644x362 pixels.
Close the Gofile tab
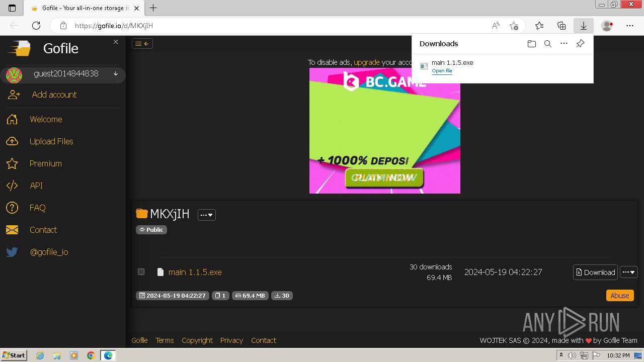click(x=137, y=8)
